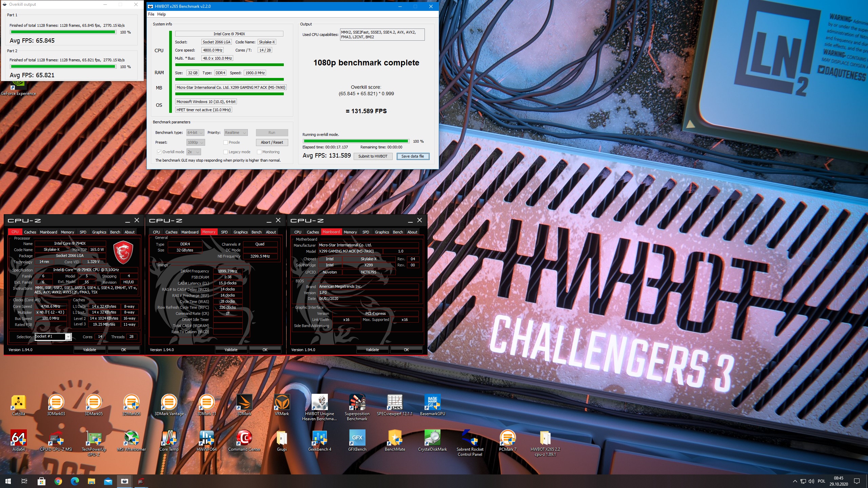The height and width of the screenshot is (488, 868).
Task: Open GeForce Experience desktop shortcut
Action: (x=19, y=89)
